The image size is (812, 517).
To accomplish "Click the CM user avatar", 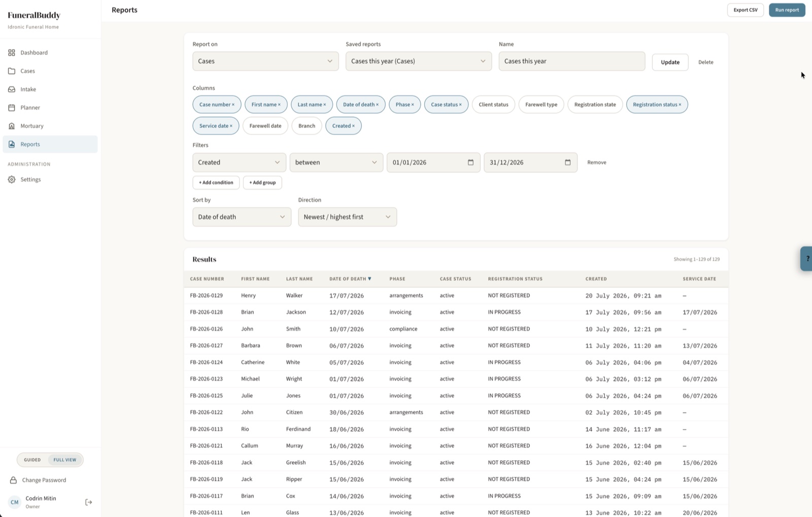I will 15,502.
